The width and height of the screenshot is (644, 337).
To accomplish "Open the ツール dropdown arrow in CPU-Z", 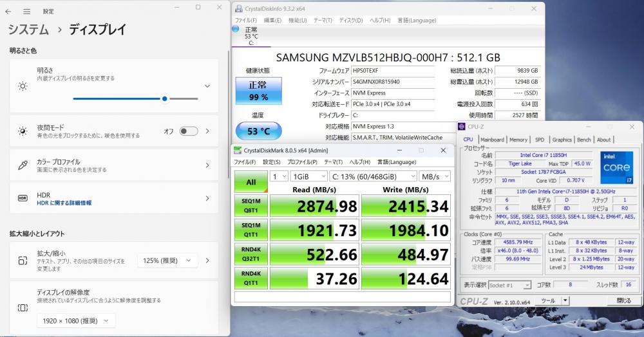I will 565,300.
